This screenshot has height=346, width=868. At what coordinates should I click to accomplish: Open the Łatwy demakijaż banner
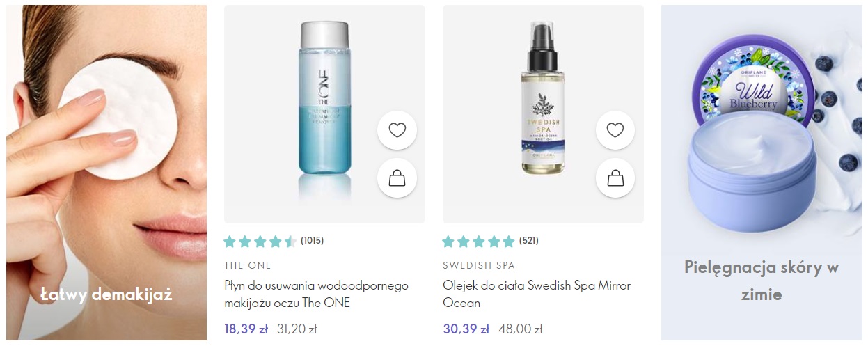tap(106, 173)
